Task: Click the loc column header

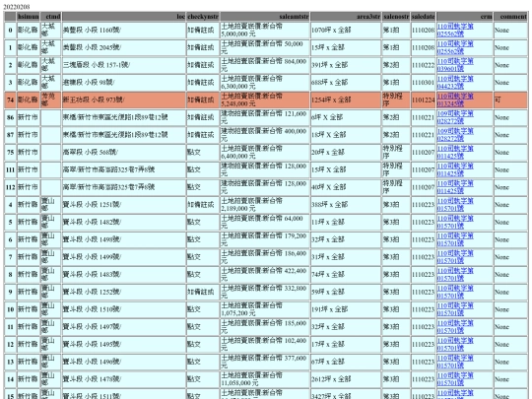Action: (x=124, y=17)
